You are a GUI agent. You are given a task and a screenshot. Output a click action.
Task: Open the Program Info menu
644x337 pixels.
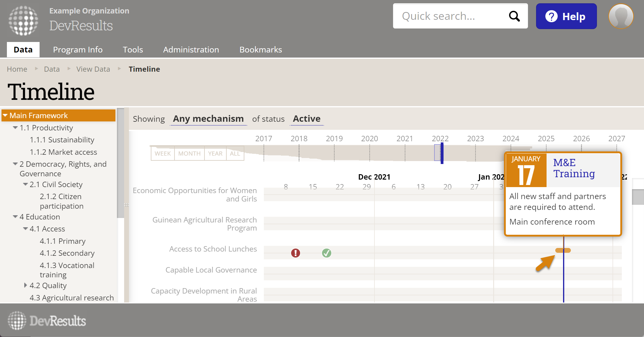coord(78,50)
